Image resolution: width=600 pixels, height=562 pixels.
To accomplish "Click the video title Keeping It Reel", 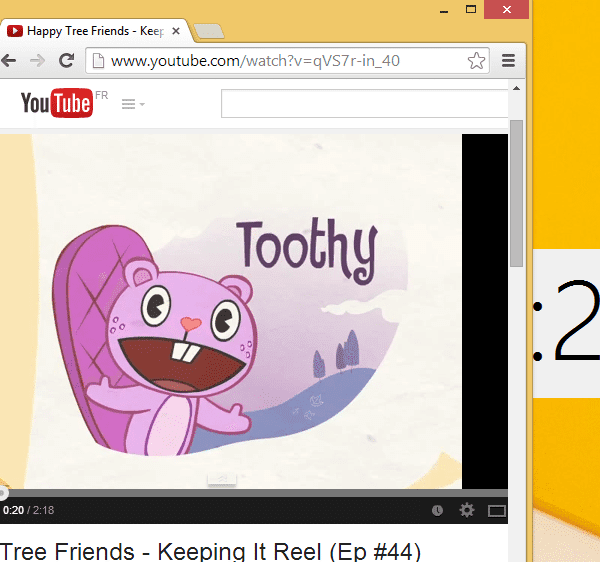I will tap(210, 552).
